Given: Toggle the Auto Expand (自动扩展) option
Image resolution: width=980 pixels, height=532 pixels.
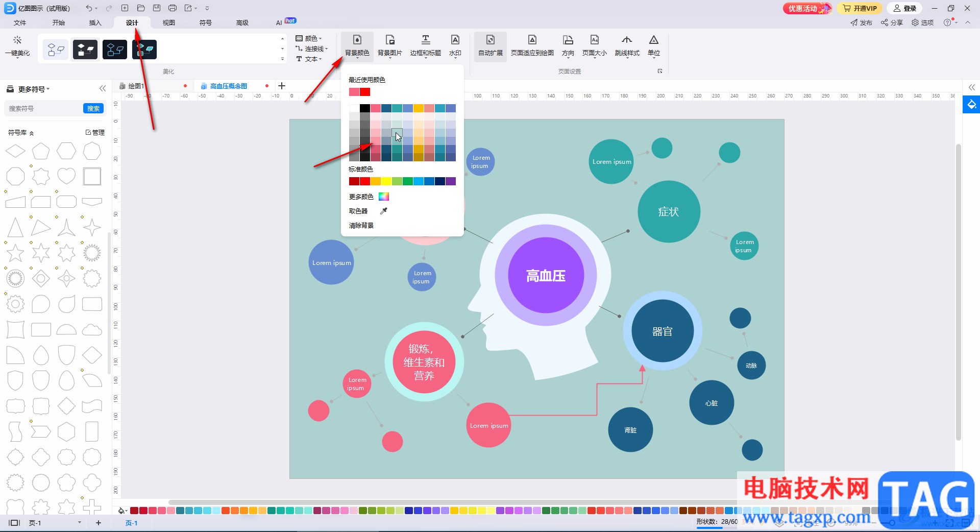Looking at the screenshot, I should pos(490,45).
